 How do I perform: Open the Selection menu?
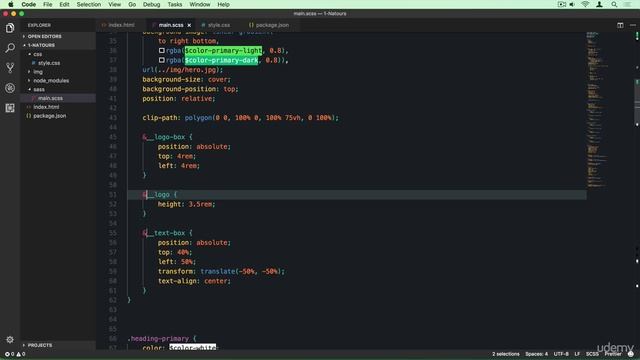(89, 4)
